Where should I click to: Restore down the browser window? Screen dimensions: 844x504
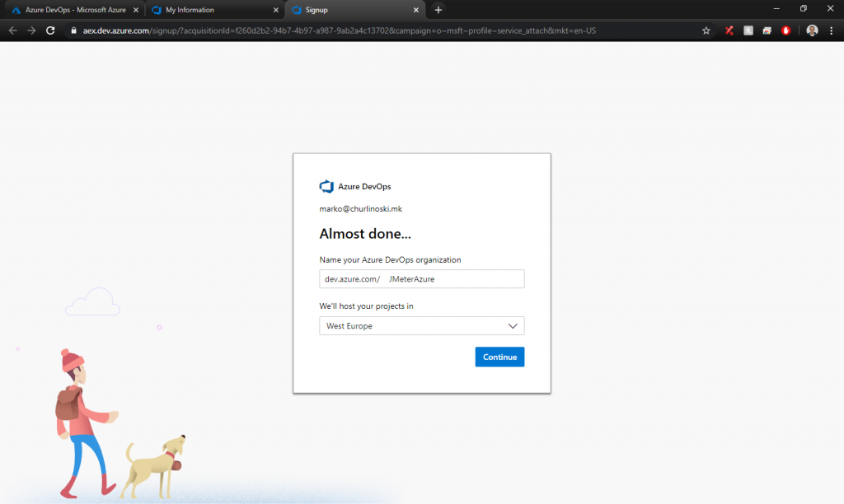(803, 8)
